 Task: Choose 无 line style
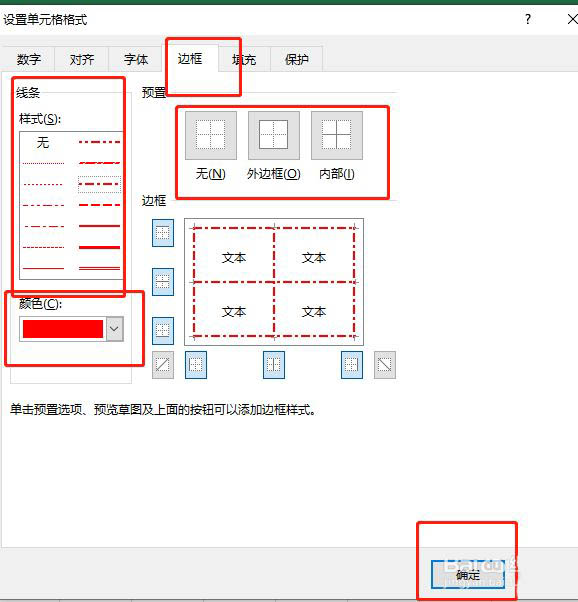[43, 142]
